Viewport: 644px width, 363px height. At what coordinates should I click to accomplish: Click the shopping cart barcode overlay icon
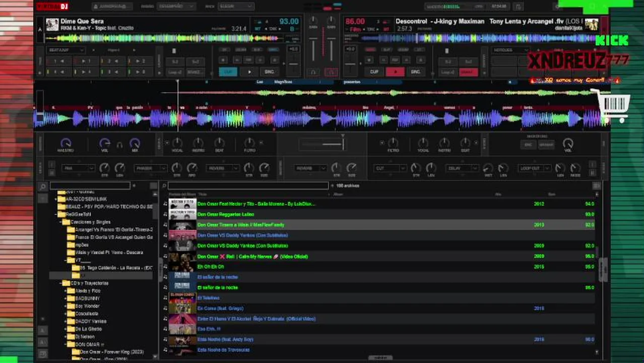pos(612,106)
